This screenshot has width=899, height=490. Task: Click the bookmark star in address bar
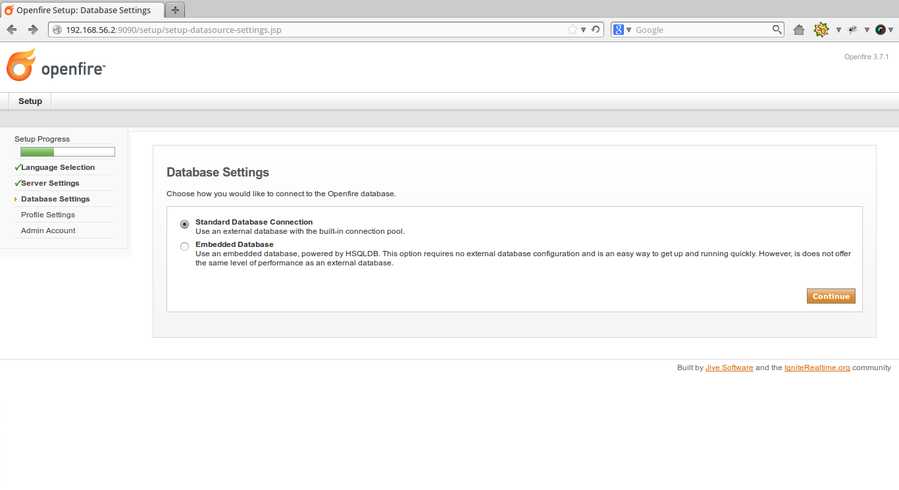(572, 29)
